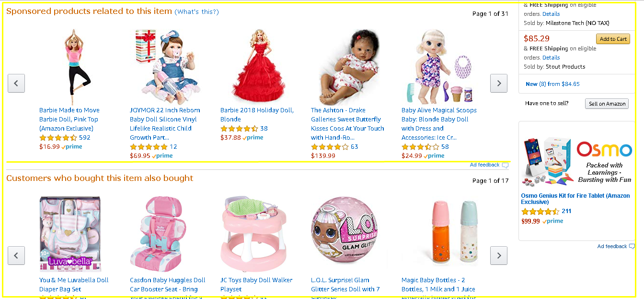
Task: Open Barbie 2018 Holiday Doll listing
Action: pos(257,115)
